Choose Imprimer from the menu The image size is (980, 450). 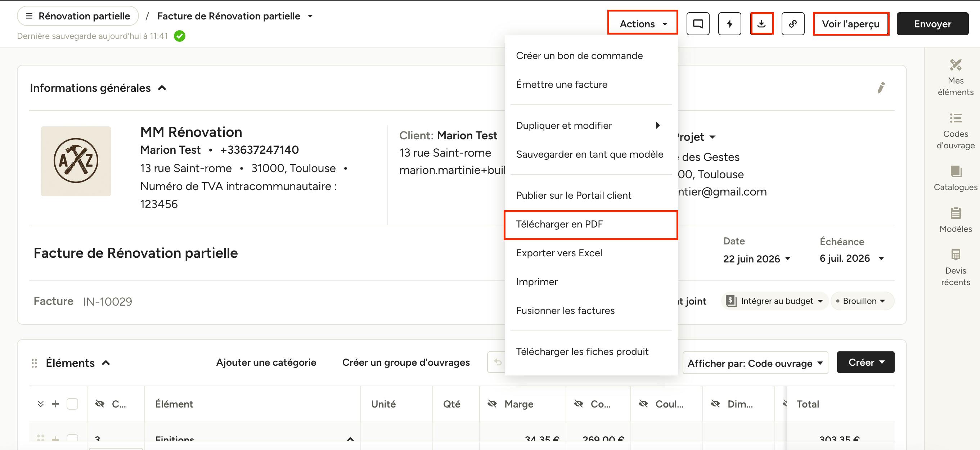pos(591,282)
